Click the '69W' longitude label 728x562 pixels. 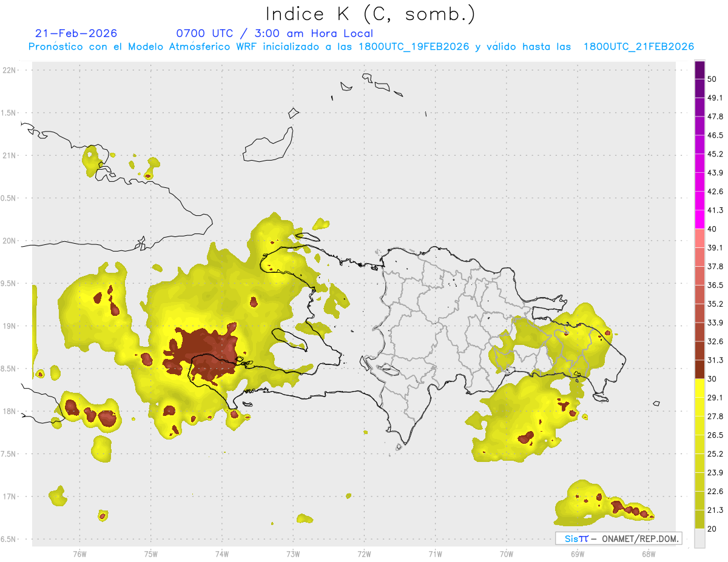(578, 554)
